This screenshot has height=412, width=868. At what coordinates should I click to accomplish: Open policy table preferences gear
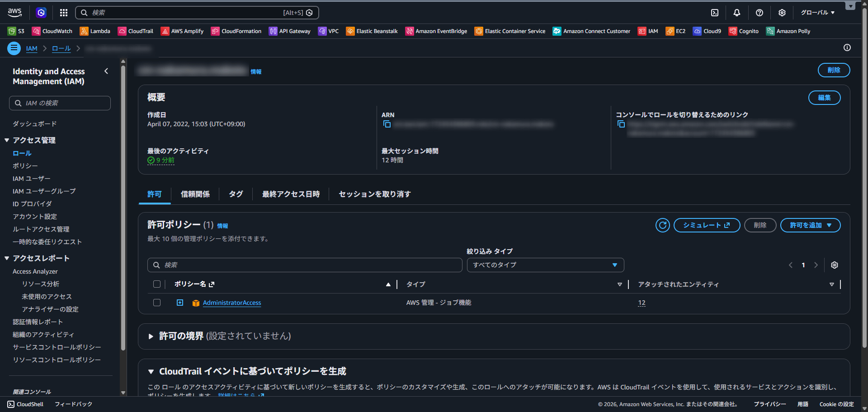pos(835,265)
